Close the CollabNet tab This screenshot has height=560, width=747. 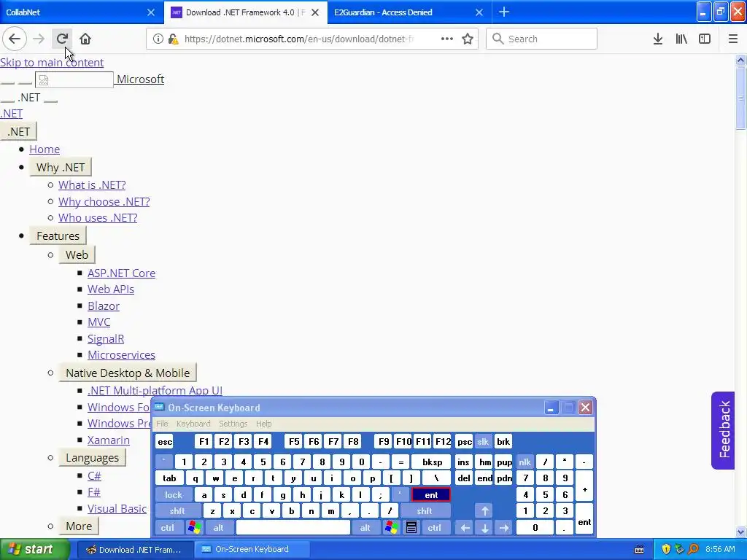[x=150, y=12]
